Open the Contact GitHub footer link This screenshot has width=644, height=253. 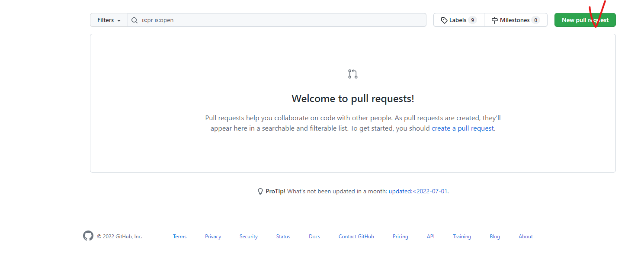[x=356, y=237]
